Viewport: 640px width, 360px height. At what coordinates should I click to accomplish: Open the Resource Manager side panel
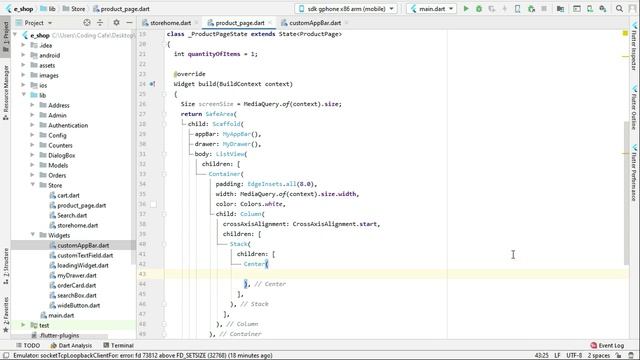pyautogui.click(x=5, y=92)
